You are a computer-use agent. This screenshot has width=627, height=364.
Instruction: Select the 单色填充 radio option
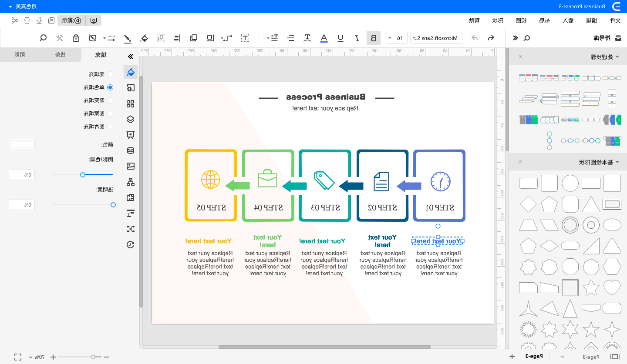[110, 87]
